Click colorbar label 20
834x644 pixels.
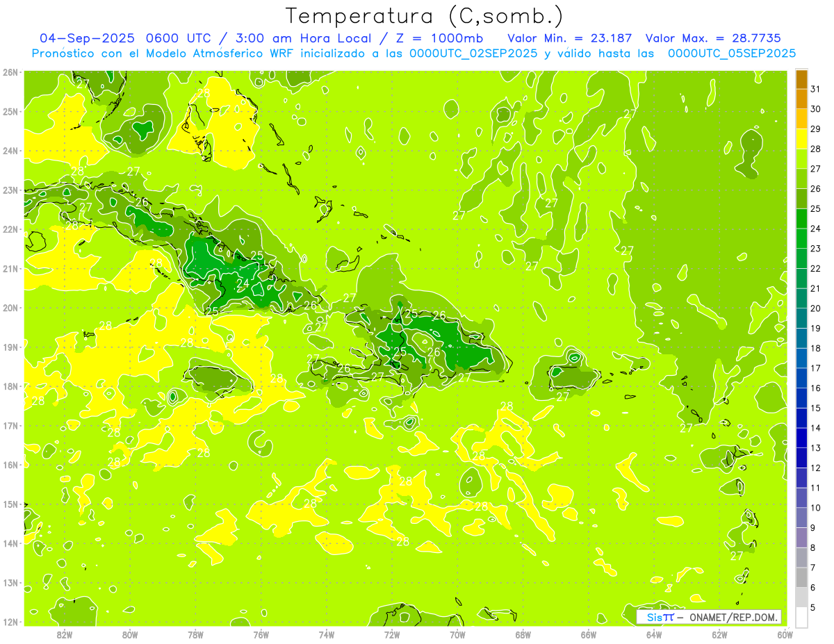(815, 308)
